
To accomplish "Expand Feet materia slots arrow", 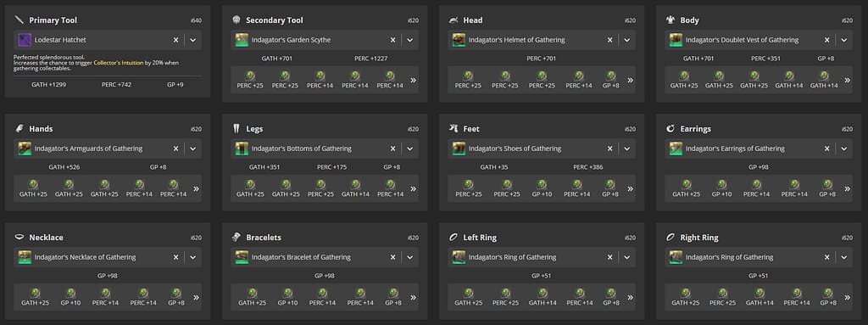I will (x=630, y=188).
